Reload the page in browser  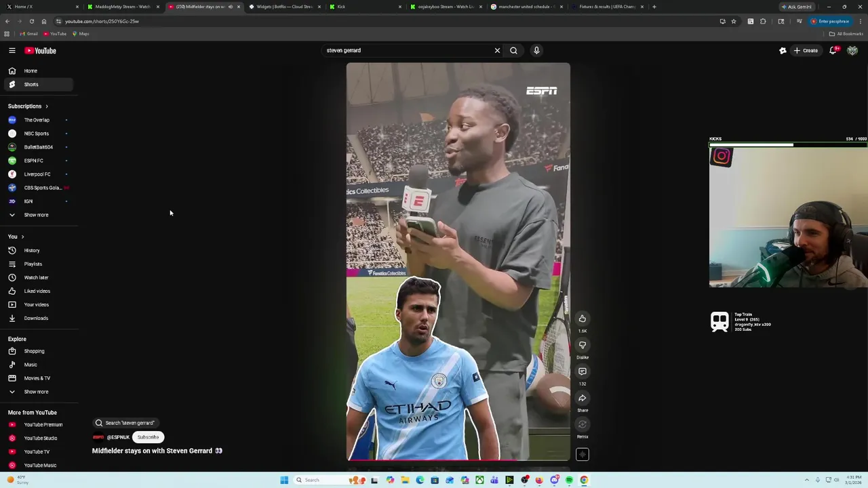click(x=31, y=21)
